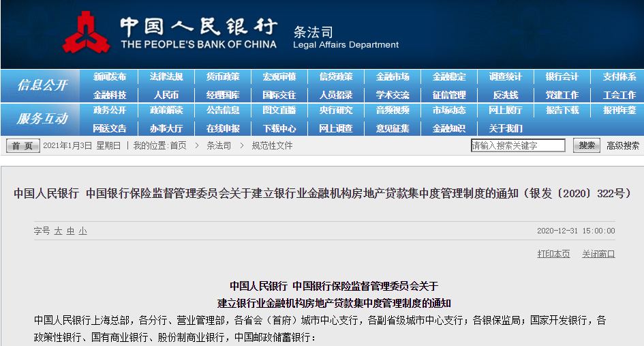Open 支付体系 navigation link

619,77
